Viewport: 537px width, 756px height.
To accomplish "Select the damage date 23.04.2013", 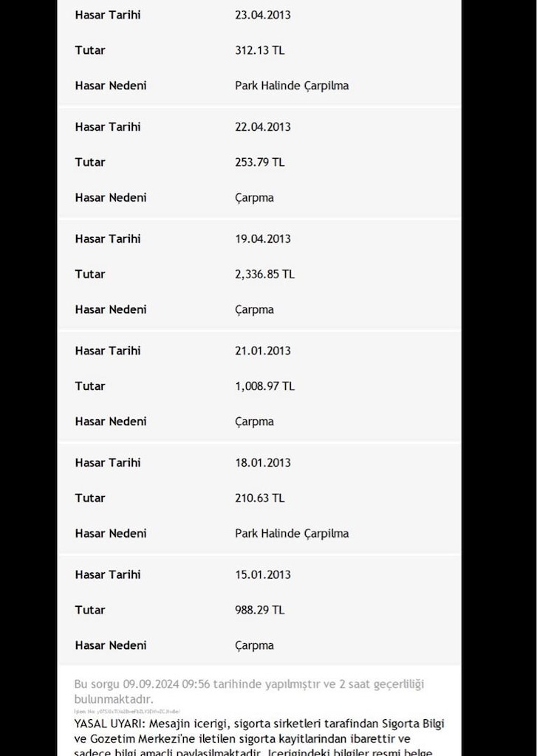I will (x=262, y=15).
